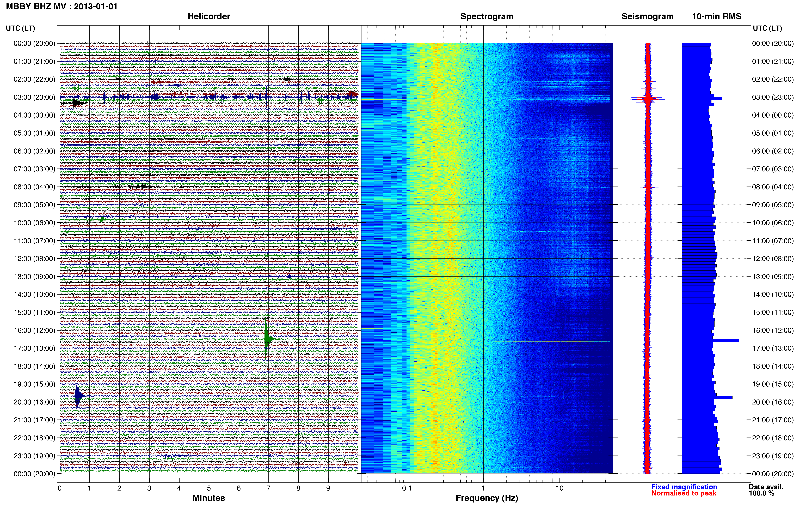The height and width of the screenshot is (508, 812).
Task: Click the small blue event near 13:00
Action: tap(289, 277)
